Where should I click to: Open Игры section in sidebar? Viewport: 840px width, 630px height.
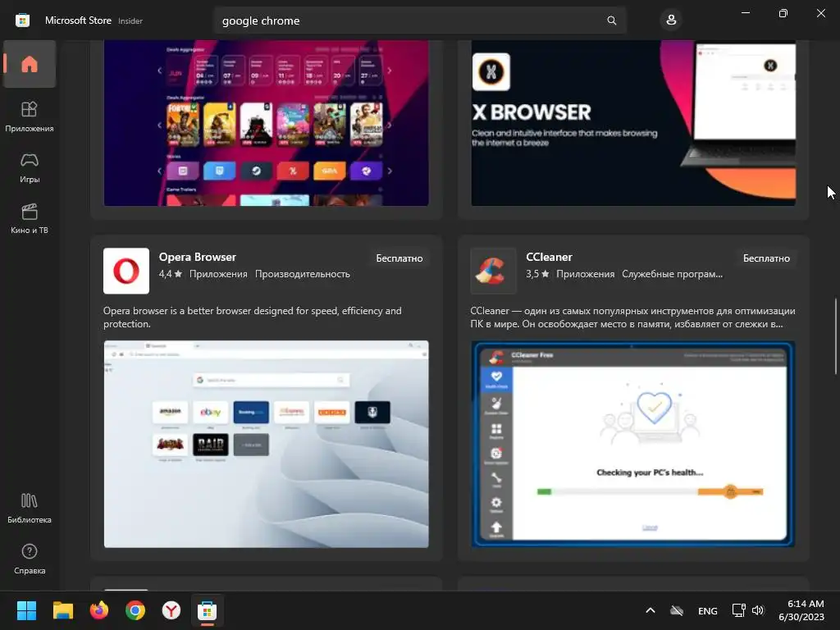point(30,167)
